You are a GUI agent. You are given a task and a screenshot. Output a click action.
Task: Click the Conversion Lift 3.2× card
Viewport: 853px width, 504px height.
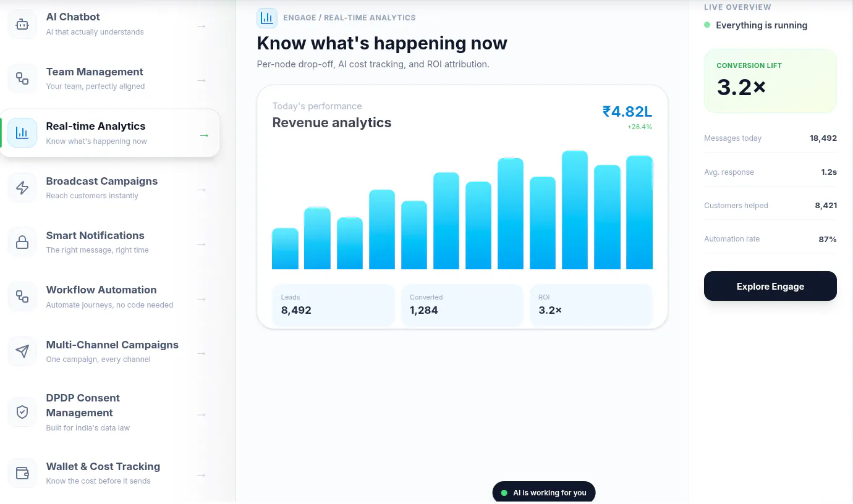click(770, 81)
